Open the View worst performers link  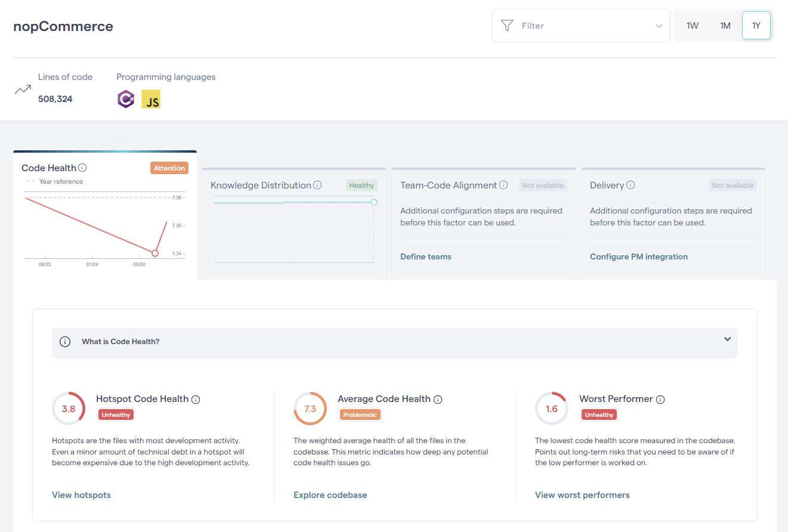click(x=582, y=495)
